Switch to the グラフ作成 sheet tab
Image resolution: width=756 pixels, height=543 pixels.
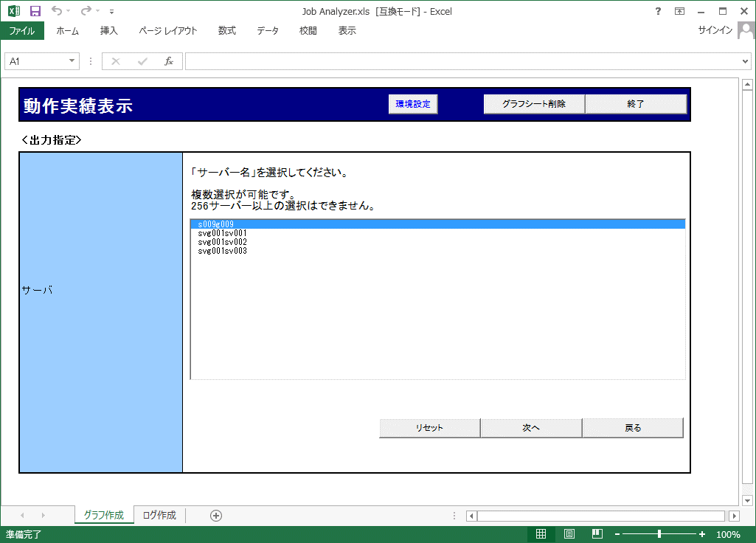click(104, 515)
